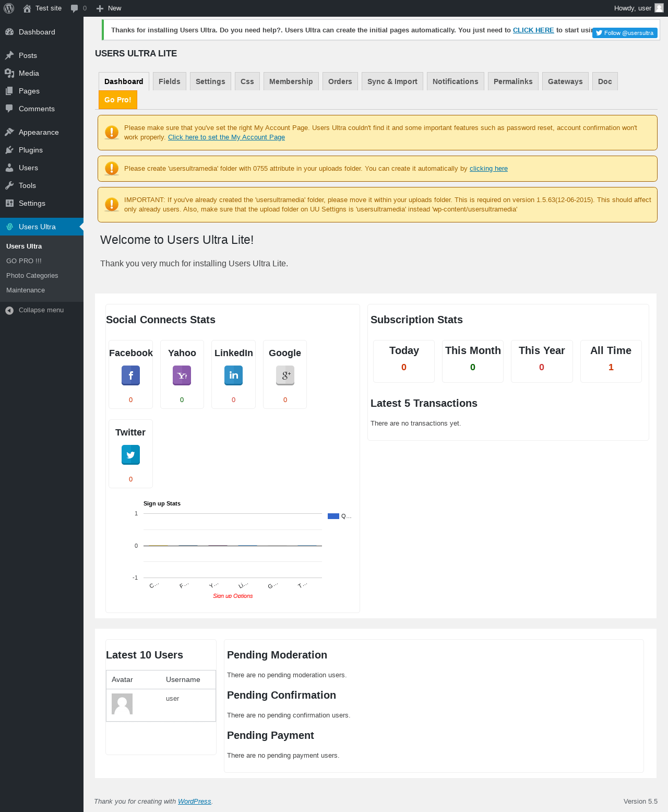Click the Pages icon in sidebar

(x=9, y=91)
